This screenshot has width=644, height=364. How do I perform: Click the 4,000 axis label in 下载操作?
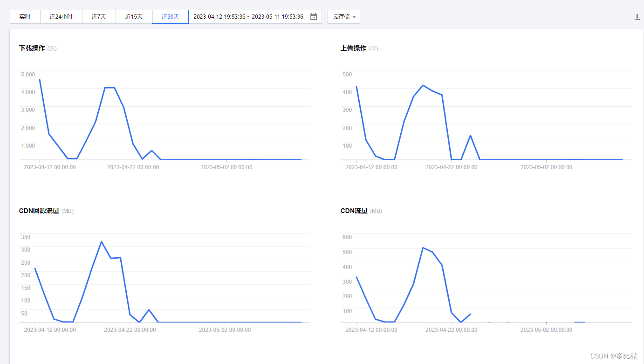coord(27,92)
